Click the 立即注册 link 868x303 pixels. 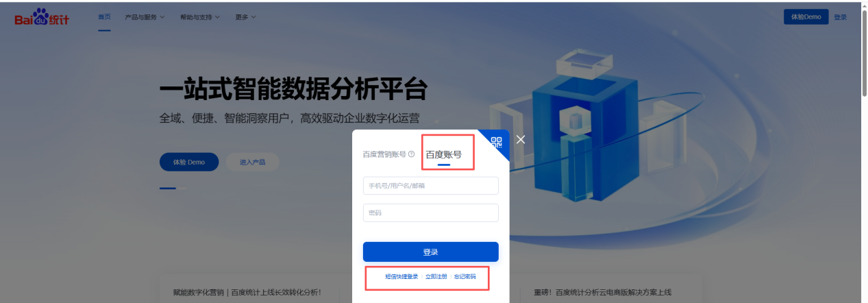tap(436, 276)
